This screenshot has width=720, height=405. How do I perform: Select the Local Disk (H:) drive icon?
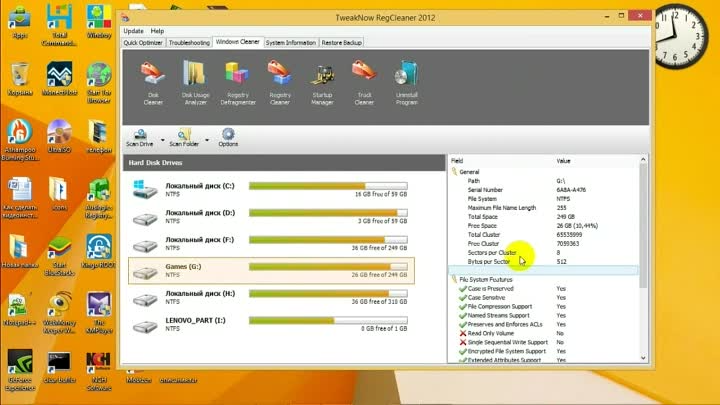[x=145, y=299]
